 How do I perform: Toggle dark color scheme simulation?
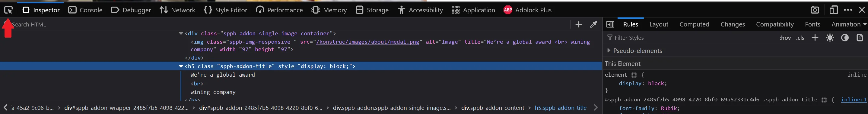844,38
